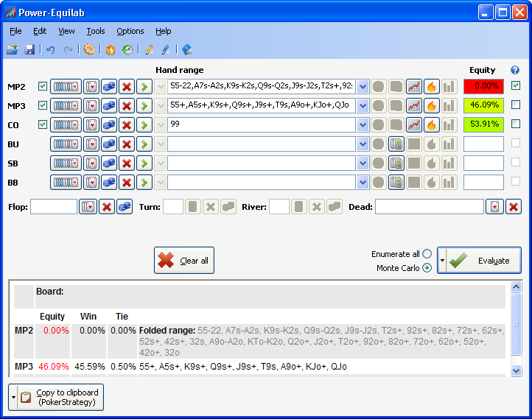Open the Edit menu
This screenshot has width=532, height=419.
tap(40, 31)
